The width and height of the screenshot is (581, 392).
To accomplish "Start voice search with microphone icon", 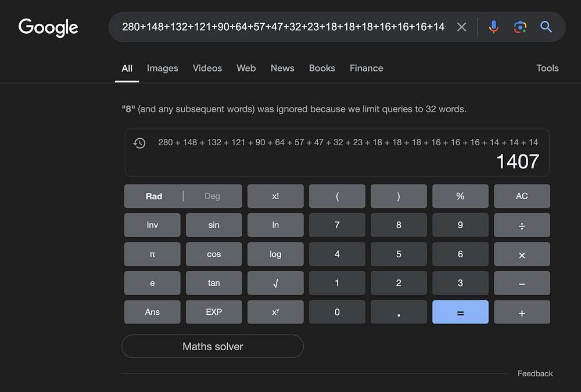I will tap(493, 27).
